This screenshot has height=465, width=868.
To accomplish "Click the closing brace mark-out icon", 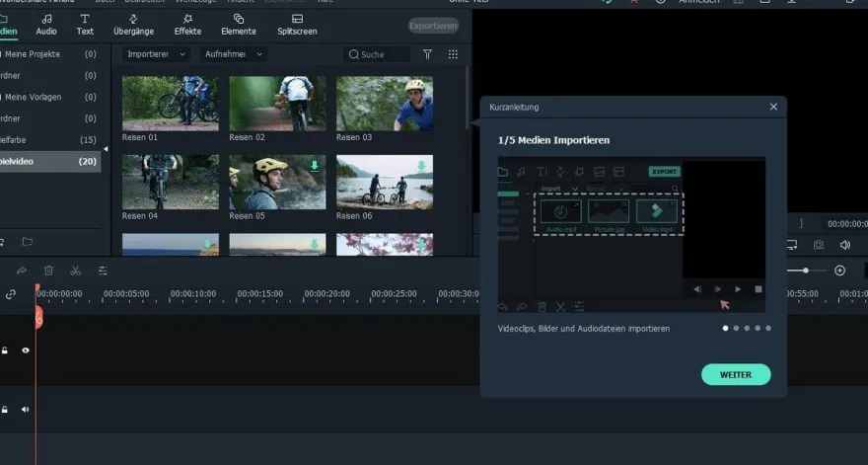I will [x=801, y=223].
